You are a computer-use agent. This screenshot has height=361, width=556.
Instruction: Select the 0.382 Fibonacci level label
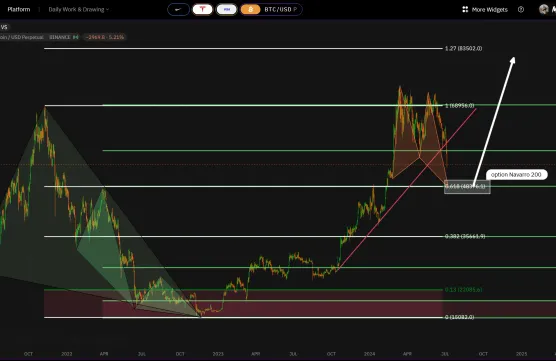(x=465, y=236)
